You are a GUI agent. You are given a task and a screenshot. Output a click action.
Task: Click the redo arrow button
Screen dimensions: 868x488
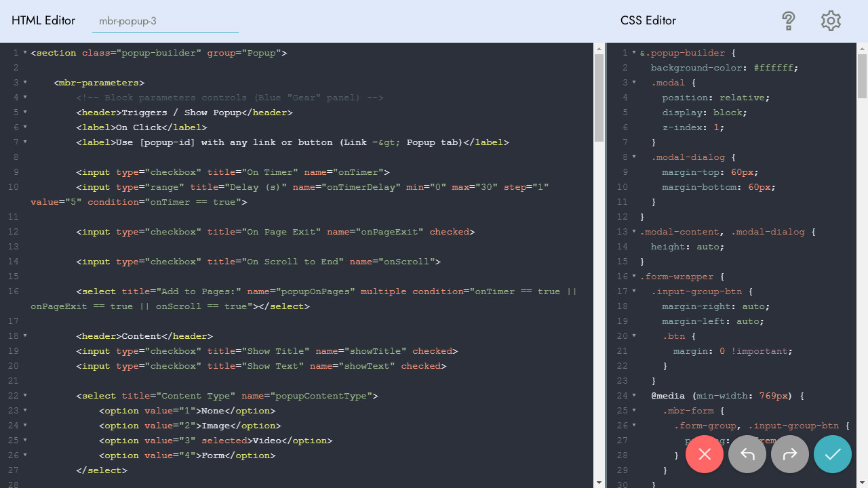790,454
